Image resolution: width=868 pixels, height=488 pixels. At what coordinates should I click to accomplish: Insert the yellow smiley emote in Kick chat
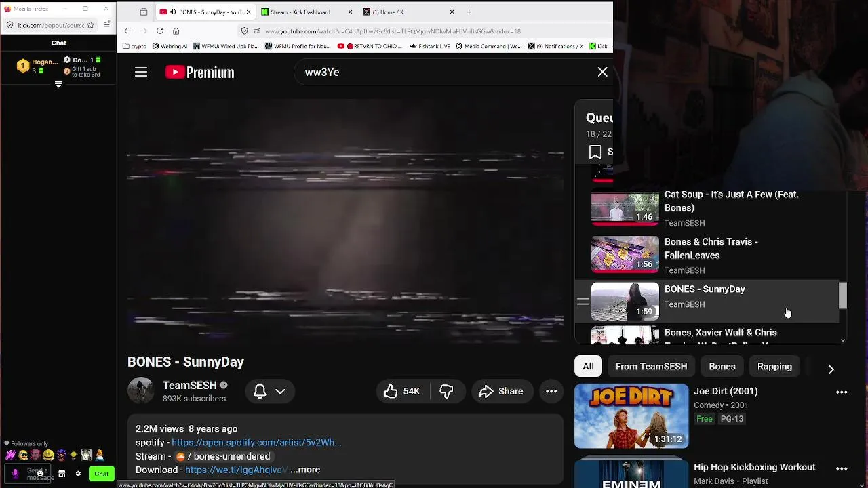pyautogui.click(x=49, y=455)
